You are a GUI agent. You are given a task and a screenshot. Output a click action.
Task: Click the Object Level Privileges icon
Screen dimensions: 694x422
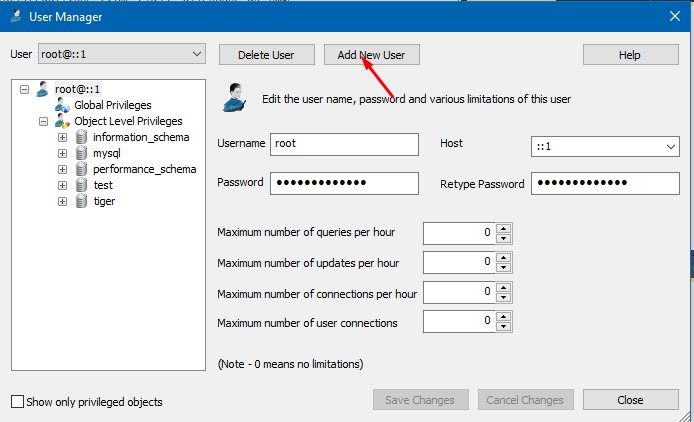click(x=62, y=121)
